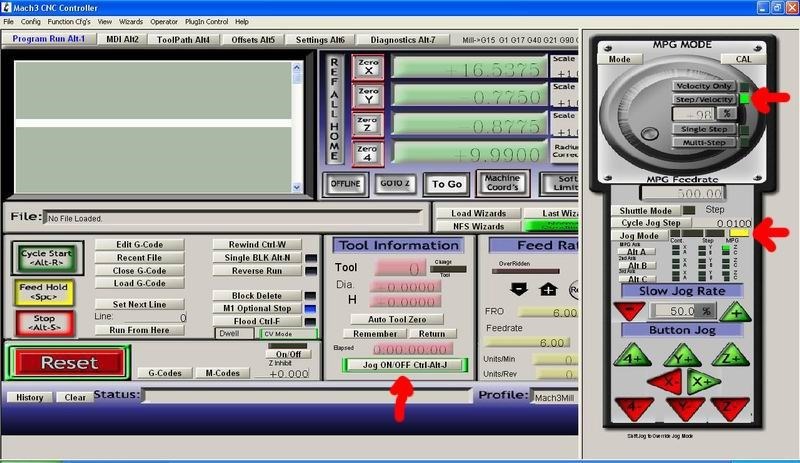Toggle the To Go display button

[x=446, y=184]
